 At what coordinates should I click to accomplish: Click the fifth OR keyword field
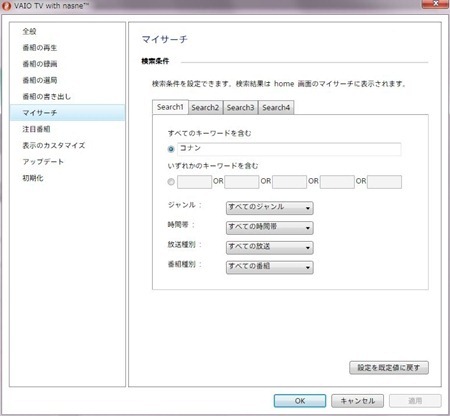(x=385, y=182)
